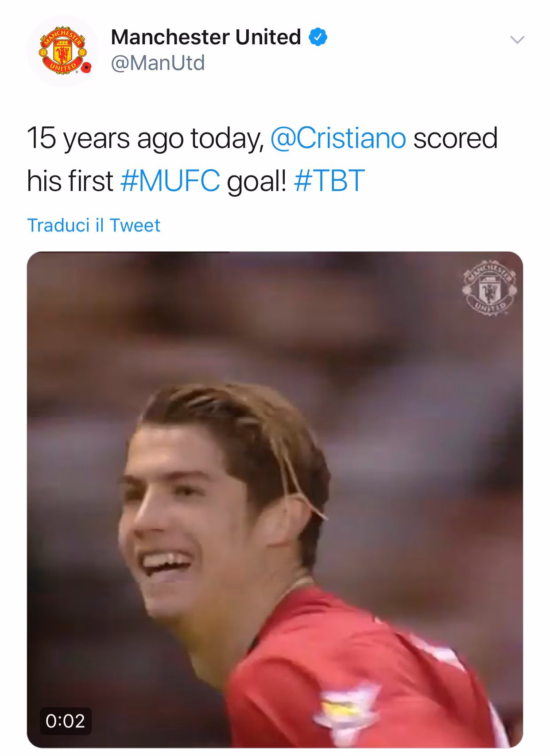Click the @ManUtd handle
The image size is (550, 756).
point(158,63)
